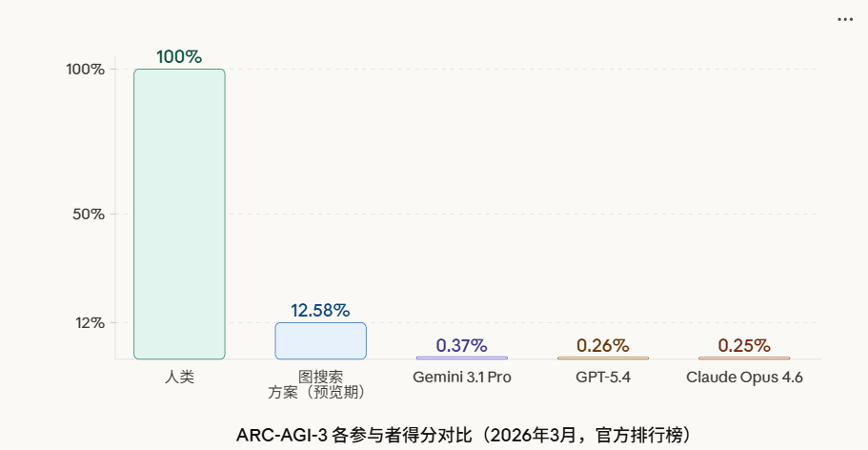Click the Gemini 3.1 Pro axis label
868x450 pixels.
pyautogui.click(x=462, y=377)
